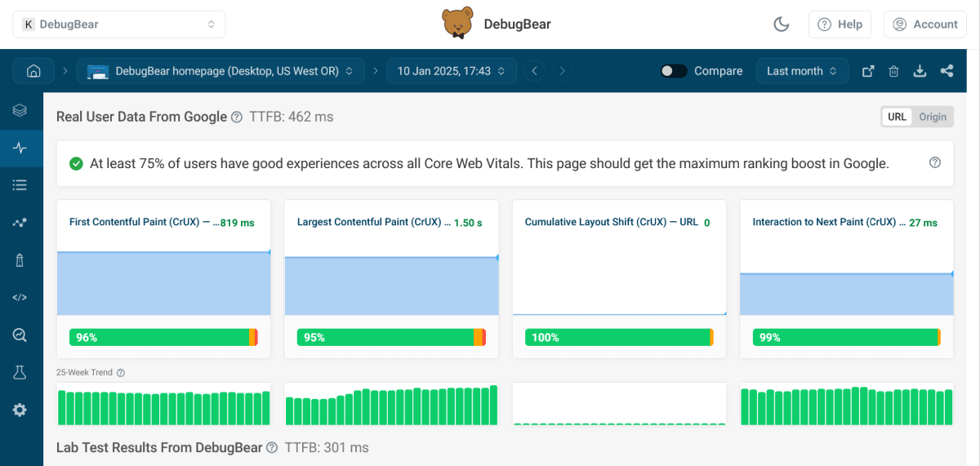Screen dimensions: 980x466
Task: Click the DebugBear bear logo
Action: point(457,24)
